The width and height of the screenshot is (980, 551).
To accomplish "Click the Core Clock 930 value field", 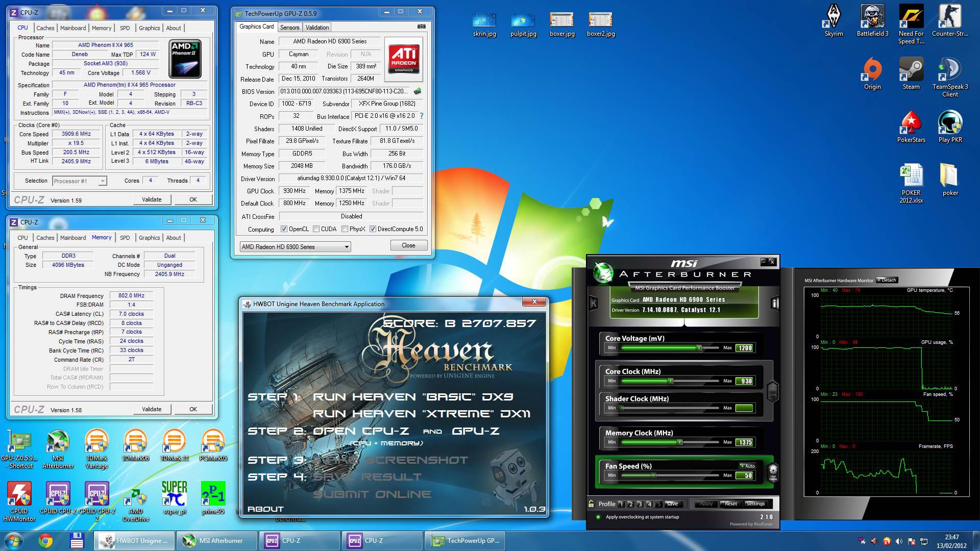I will tap(745, 381).
